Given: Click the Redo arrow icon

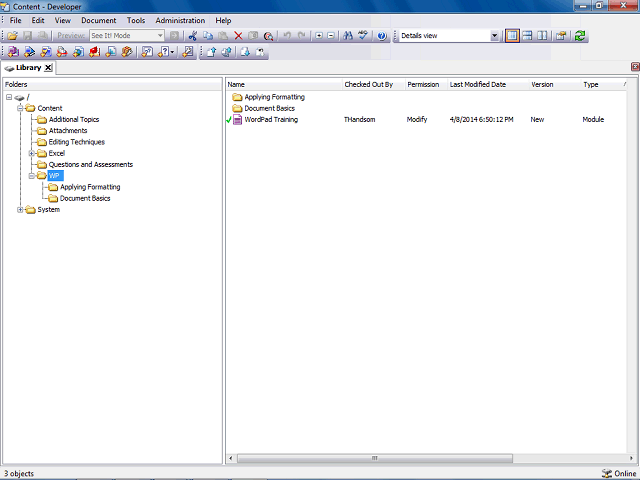Looking at the screenshot, I should (302, 36).
